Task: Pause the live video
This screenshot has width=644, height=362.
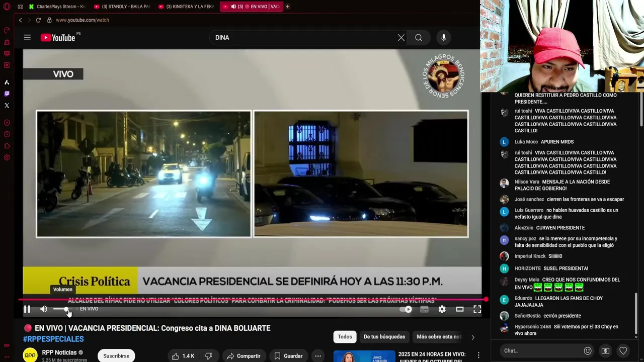Action: pos(27,309)
